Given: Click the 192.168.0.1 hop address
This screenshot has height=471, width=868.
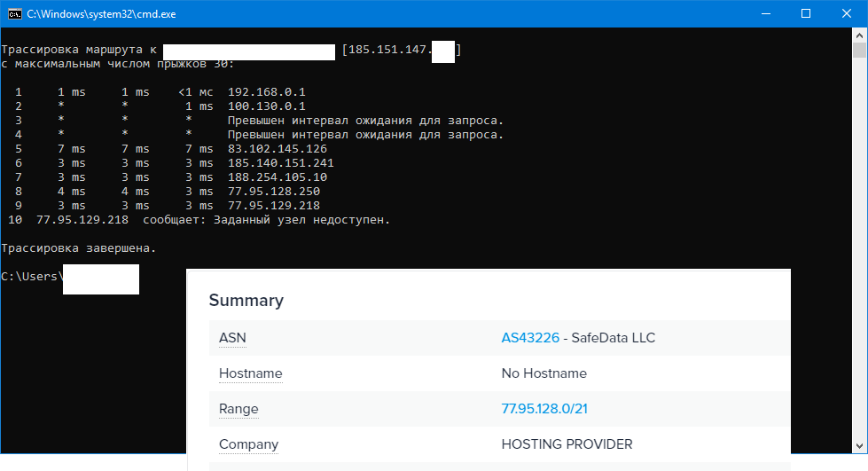Looking at the screenshot, I should point(267,92).
